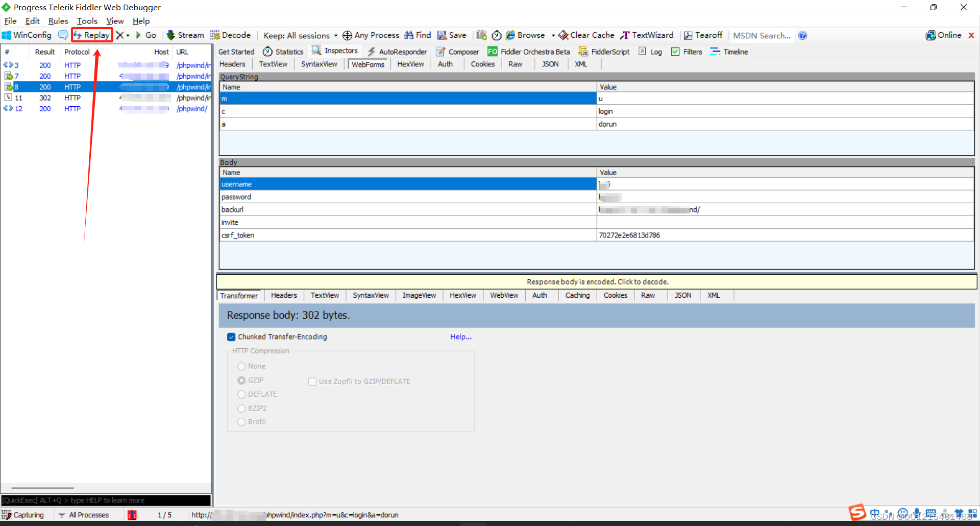Switch request view to Headers tab
The width and height of the screenshot is (980, 526).
(232, 64)
